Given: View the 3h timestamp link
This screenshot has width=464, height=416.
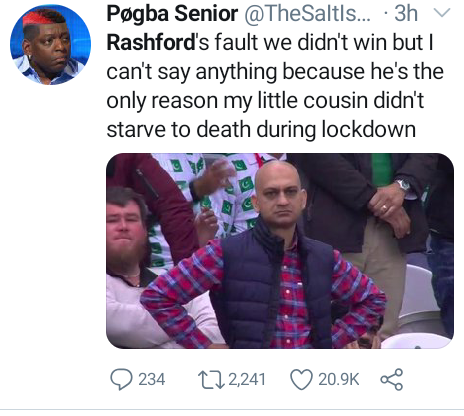Looking at the screenshot, I should coord(406,14).
